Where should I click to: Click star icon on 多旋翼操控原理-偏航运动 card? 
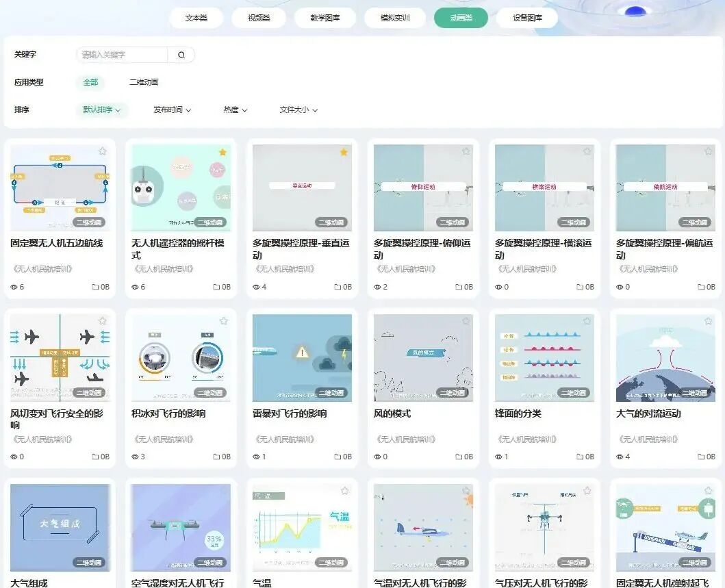(709, 151)
